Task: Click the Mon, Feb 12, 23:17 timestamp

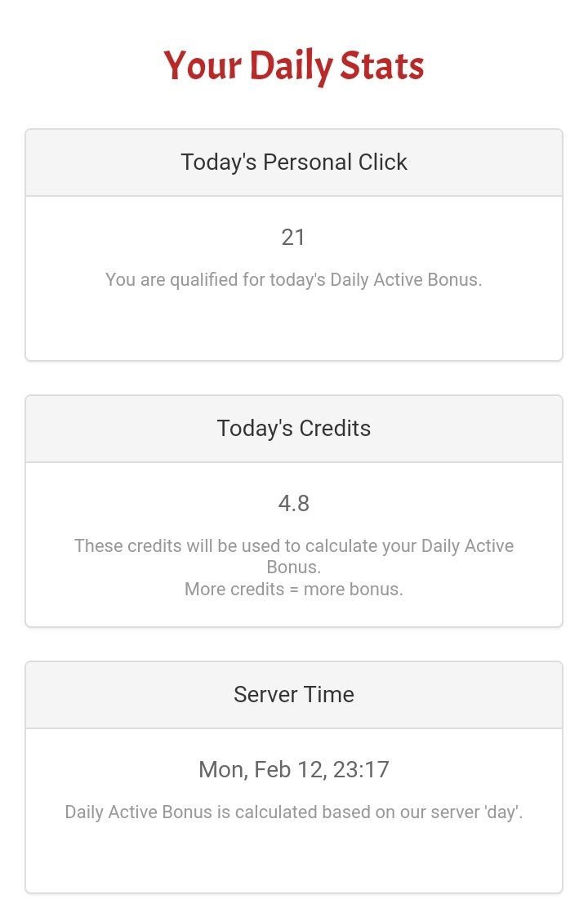Action: 294,770
